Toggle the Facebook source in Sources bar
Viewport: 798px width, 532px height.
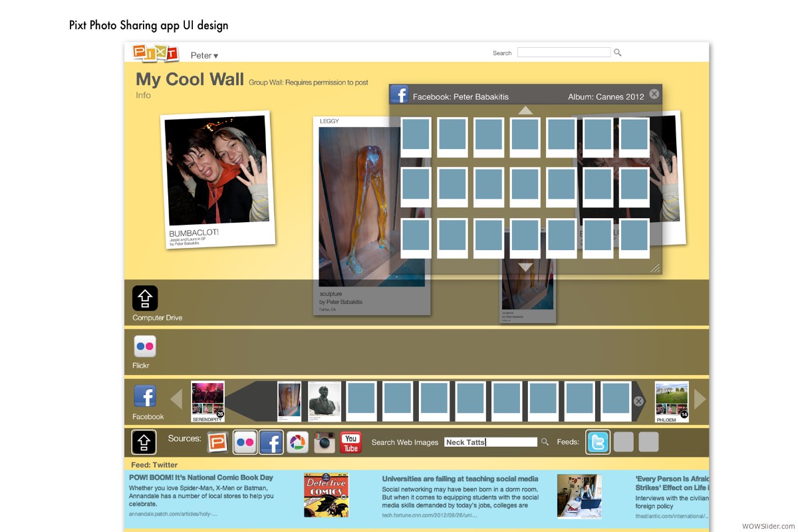coord(271,442)
